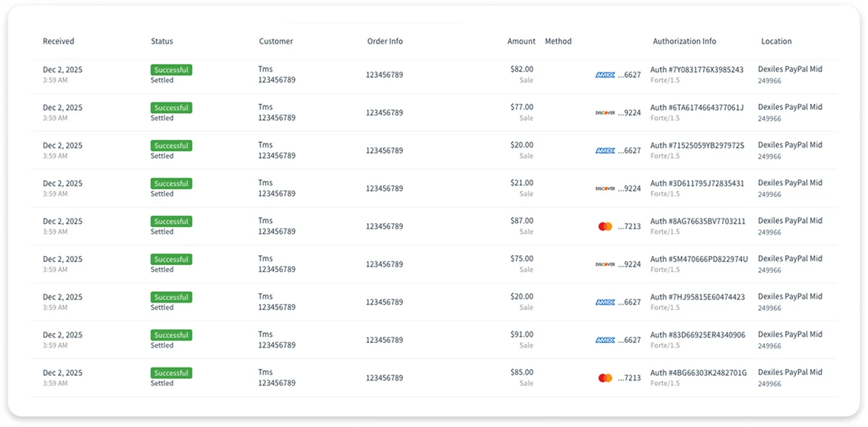Sort by the Received column header

coord(58,41)
